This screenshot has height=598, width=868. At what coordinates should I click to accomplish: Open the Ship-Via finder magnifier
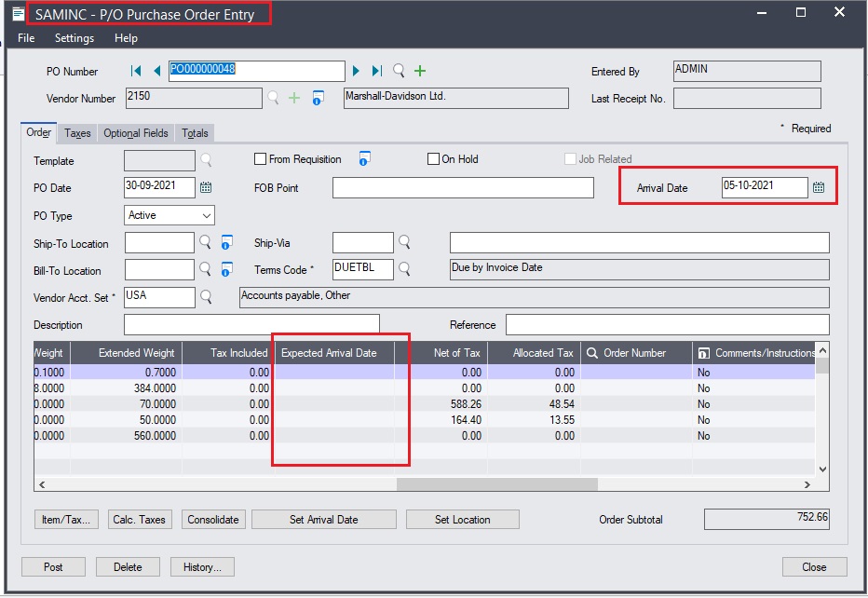tap(404, 242)
